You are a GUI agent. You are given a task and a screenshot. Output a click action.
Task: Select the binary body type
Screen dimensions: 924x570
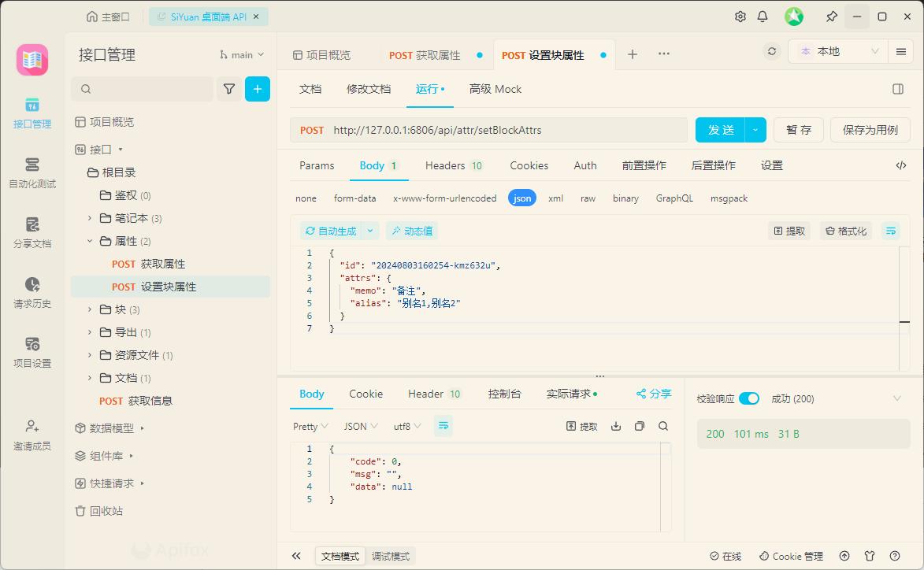click(625, 198)
